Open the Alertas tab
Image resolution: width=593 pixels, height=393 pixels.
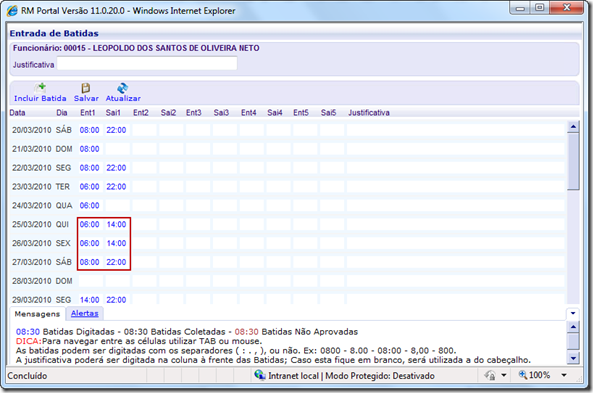84,314
